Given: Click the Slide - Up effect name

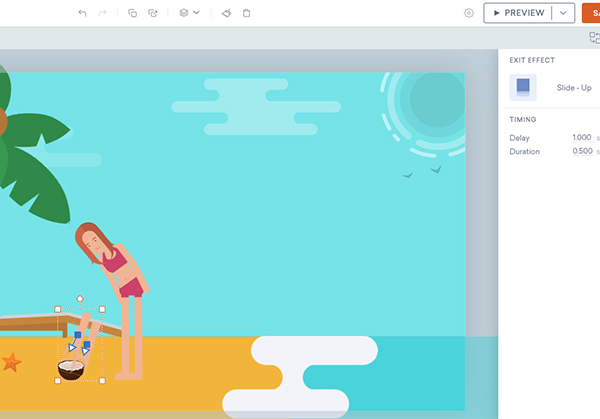Looking at the screenshot, I should pos(573,88).
